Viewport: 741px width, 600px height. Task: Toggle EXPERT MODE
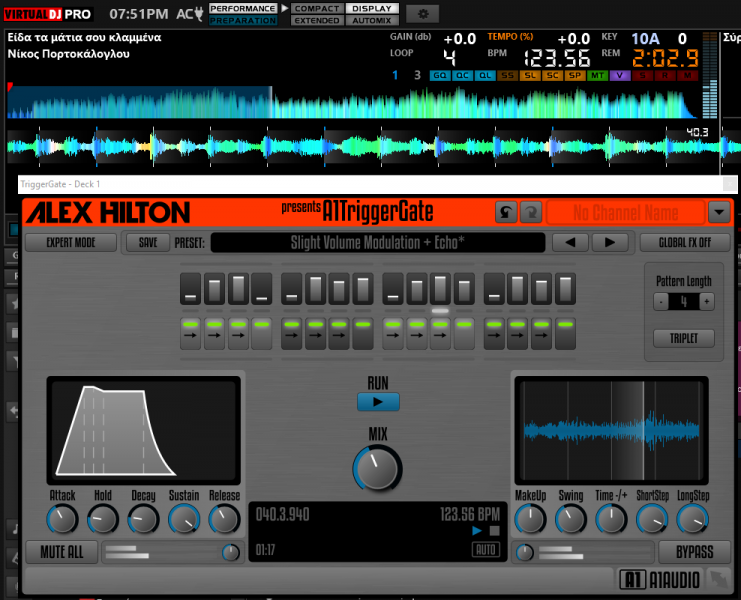[x=71, y=242]
